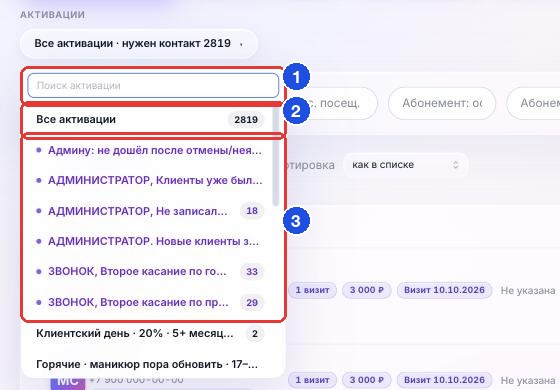This screenshot has height=390, width=560.
Task: Choose "ЗВОНОК, Второе касание по го…" item
Action: pyautogui.click(x=150, y=272)
